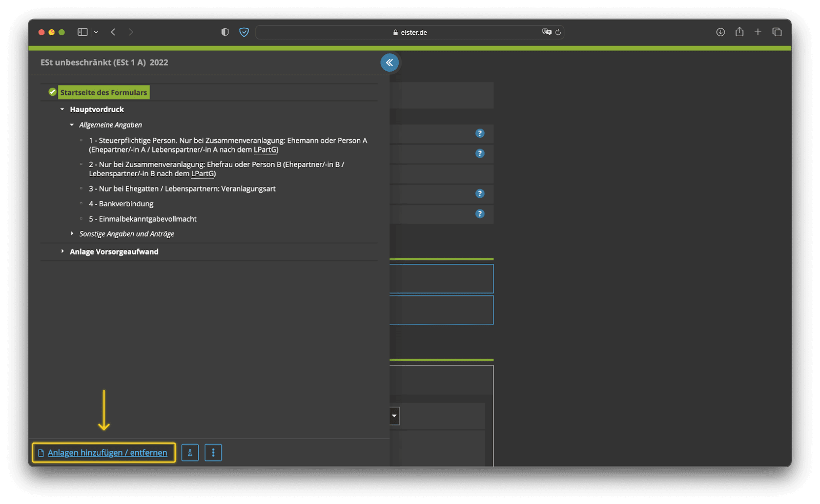Viewport: 820px width, 504px height.
Task: Open sidebar dropdown chevron in Safari toolbar
Action: (x=96, y=32)
